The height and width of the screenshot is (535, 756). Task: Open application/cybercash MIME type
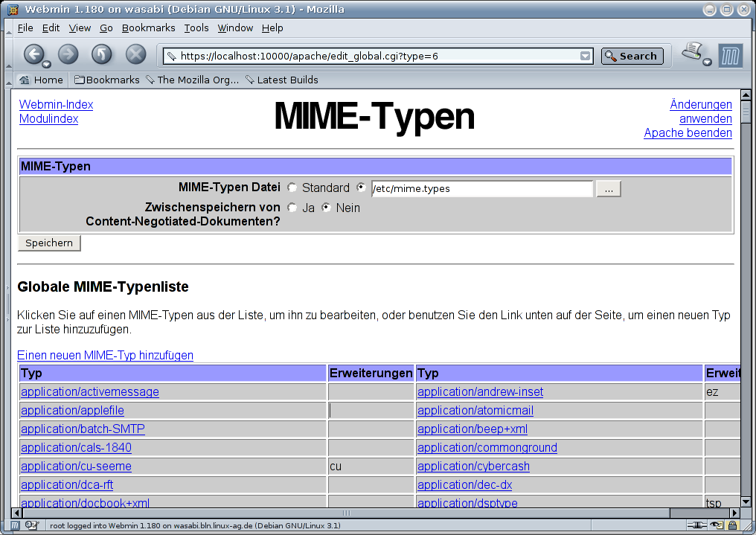click(x=473, y=467)
